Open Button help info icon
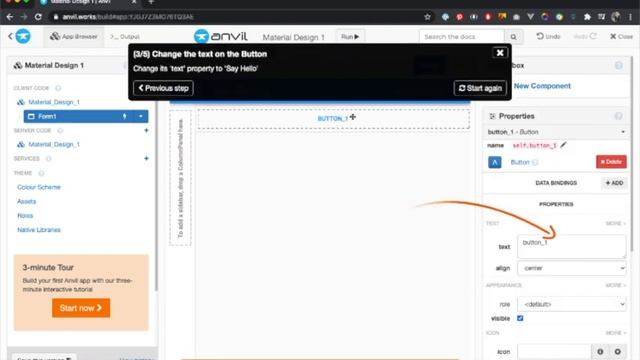 (x=535, y=162)
